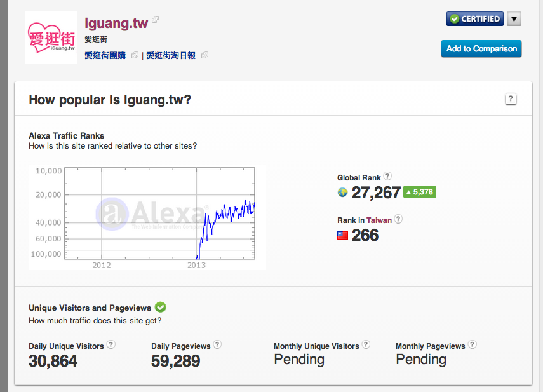Open external link icon beside iguang.tw title
Viewport: 543px width, 392px height.
click(156, 20)
